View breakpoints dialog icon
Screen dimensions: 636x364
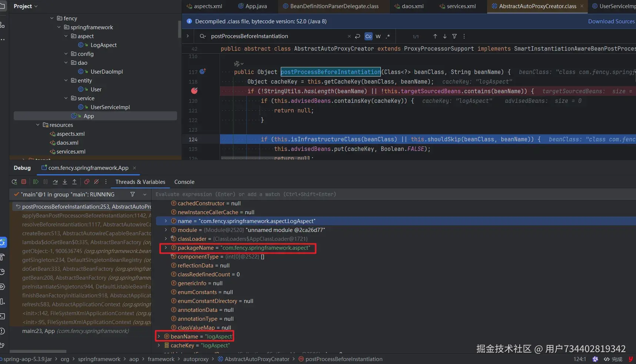87,182
